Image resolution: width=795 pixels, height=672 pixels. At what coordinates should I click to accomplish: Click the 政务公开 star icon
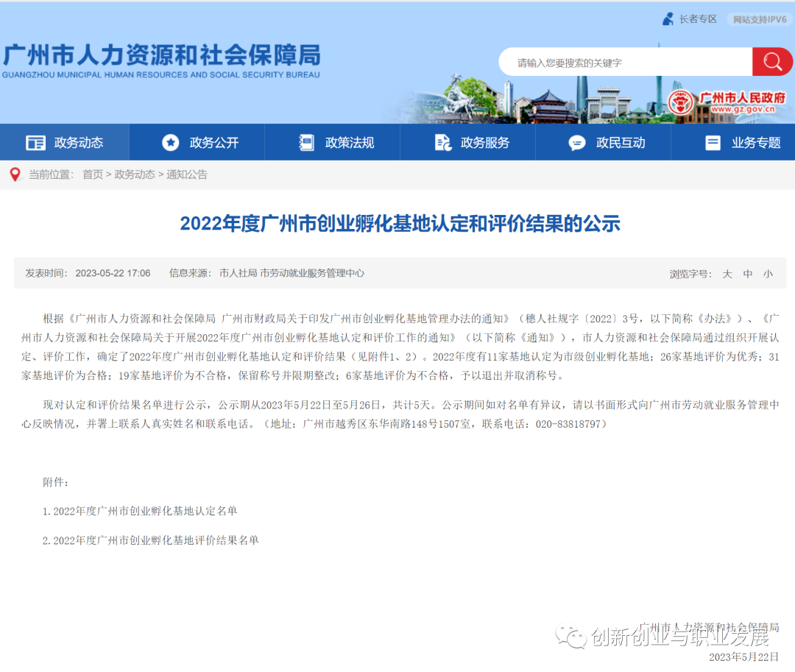click(171, 143)
